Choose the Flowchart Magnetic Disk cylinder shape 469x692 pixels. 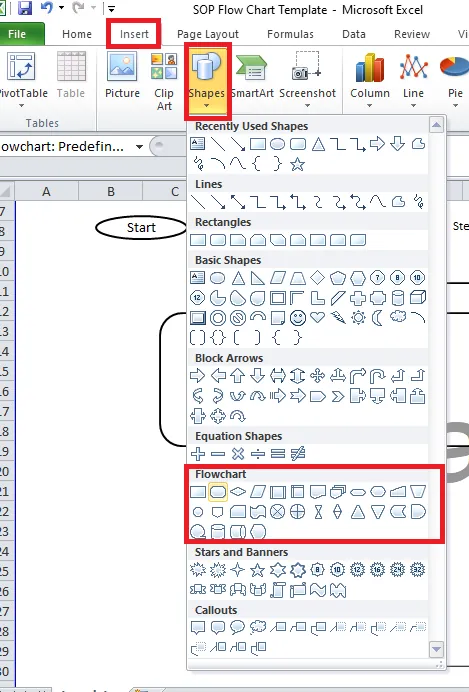tap(218, 532)
